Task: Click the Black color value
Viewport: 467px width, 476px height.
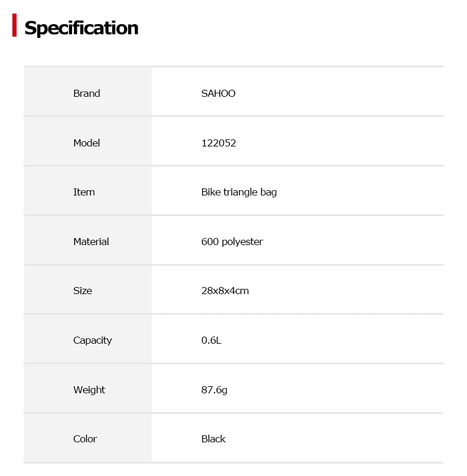Action: pyautogui.click(x=213, y=439)
